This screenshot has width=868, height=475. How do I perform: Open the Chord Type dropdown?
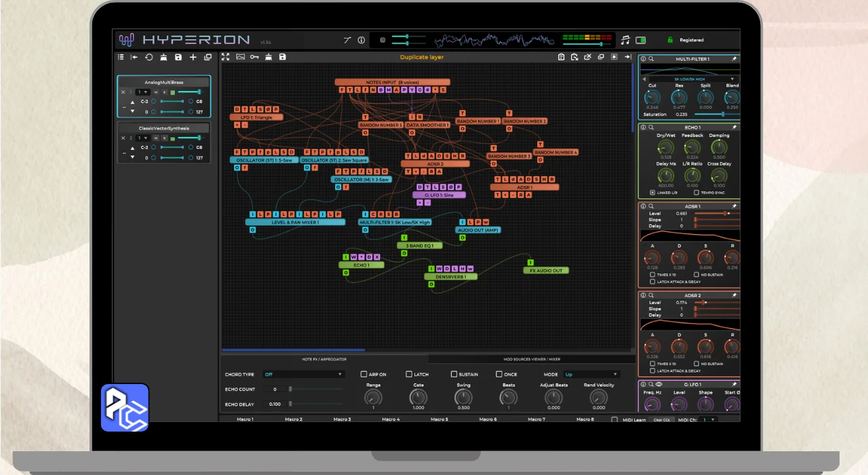click(304, 374)
